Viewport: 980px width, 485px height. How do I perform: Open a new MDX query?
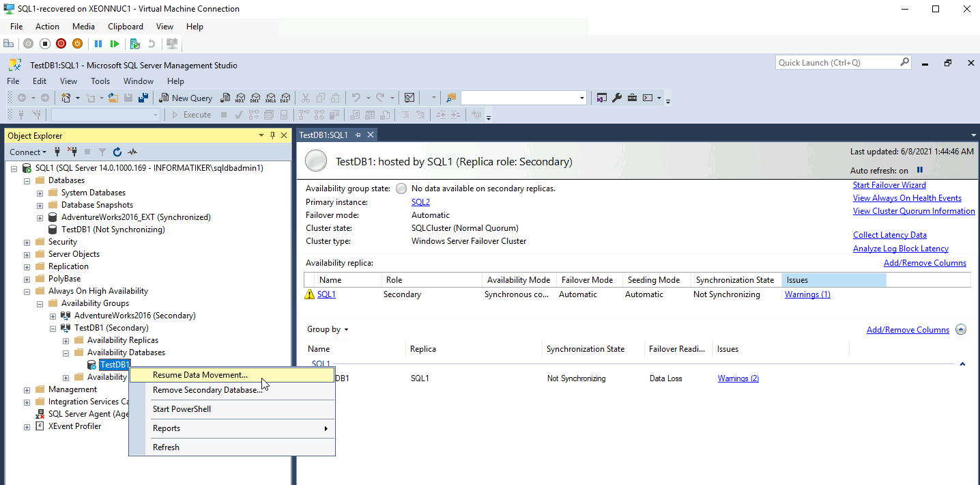tap(240, 98)
